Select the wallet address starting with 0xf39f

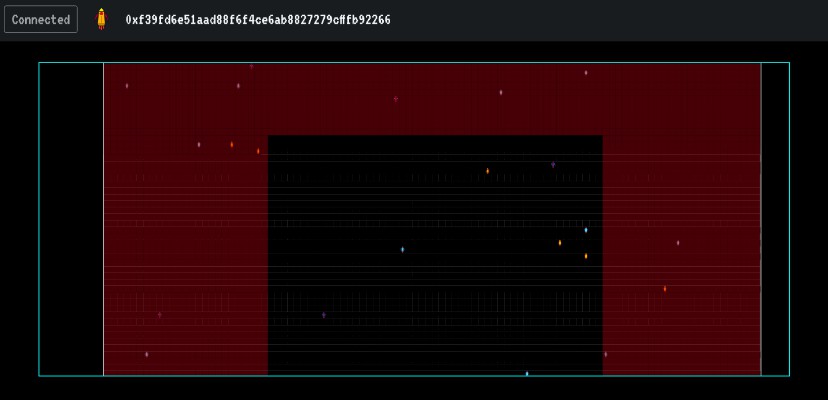[x=258, y=20]
